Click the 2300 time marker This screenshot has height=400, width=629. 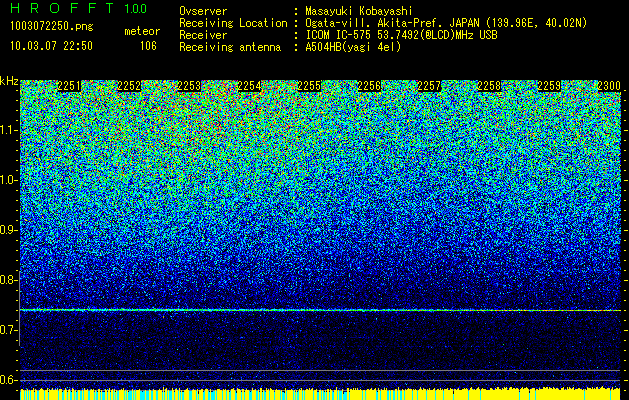tap(609, 86)
